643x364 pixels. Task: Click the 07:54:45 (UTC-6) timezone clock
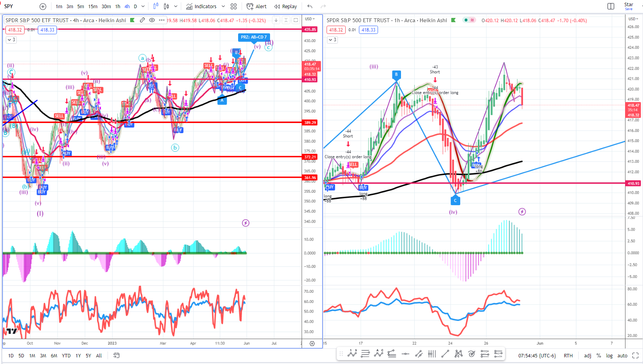coord(537,355)
